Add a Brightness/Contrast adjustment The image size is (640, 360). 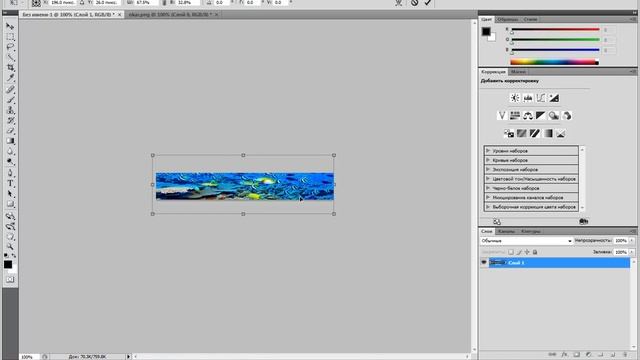point(515,98)
